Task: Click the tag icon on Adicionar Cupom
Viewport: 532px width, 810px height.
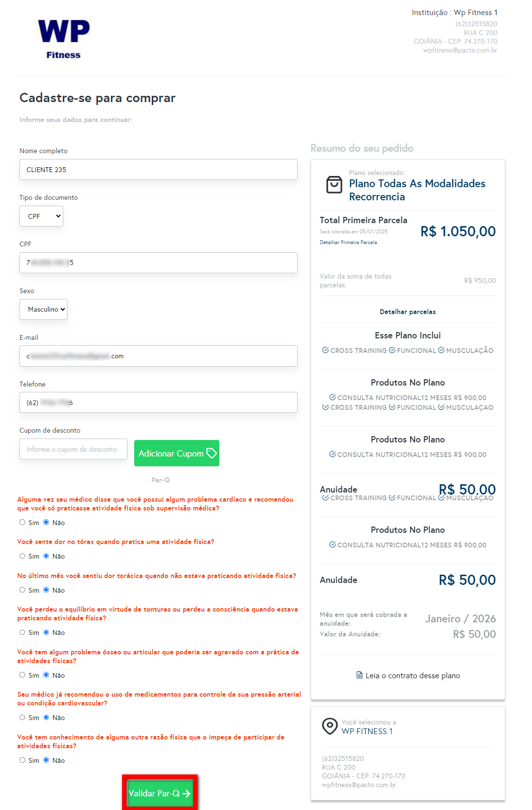Action: [212, 453]
